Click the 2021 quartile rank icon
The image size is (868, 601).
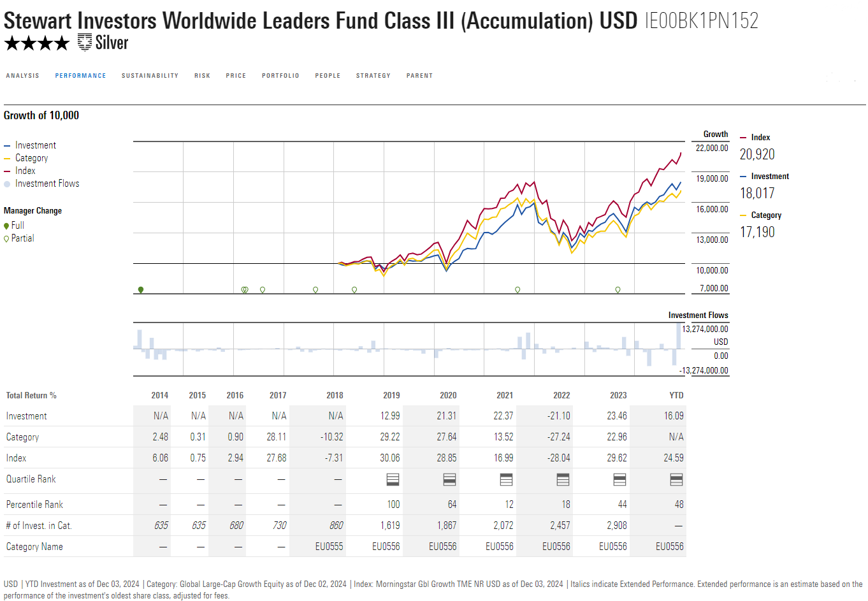coord(507,479)
